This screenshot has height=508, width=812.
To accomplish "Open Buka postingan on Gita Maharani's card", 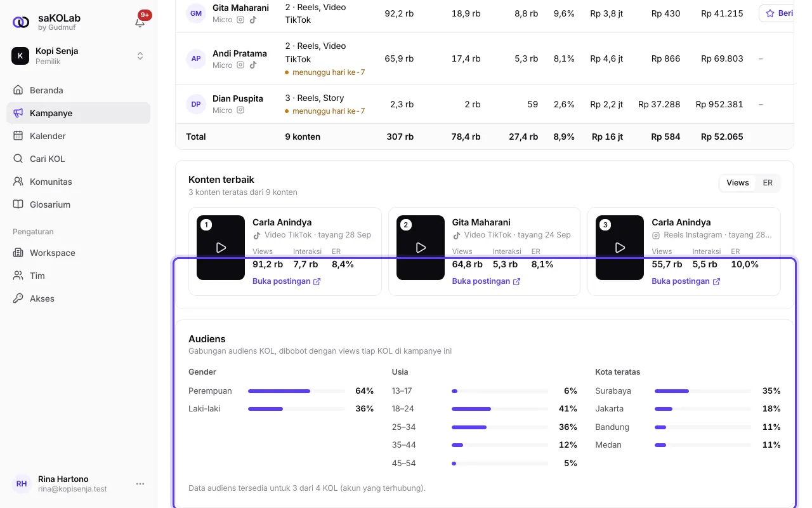I will 487,281.
